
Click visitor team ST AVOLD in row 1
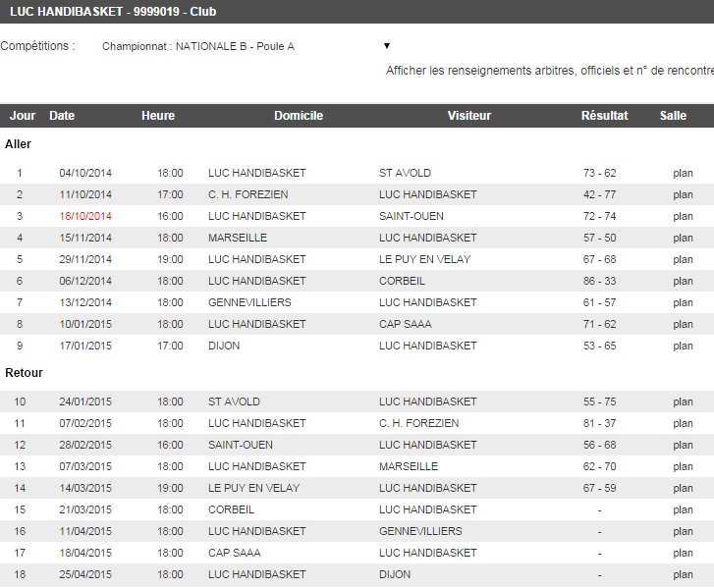tap(405, 173)
